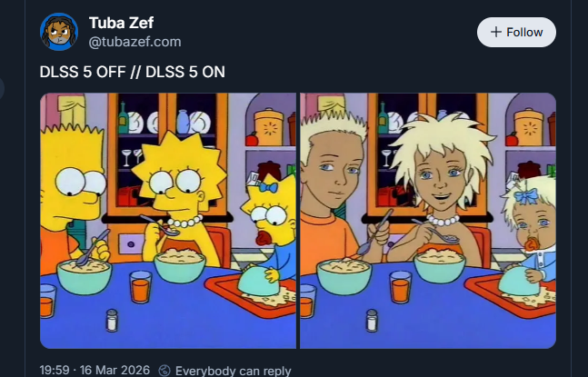Click the salt shaker in the right image
This screenshot has width=588, height=377.
click(x=372, y=321)
